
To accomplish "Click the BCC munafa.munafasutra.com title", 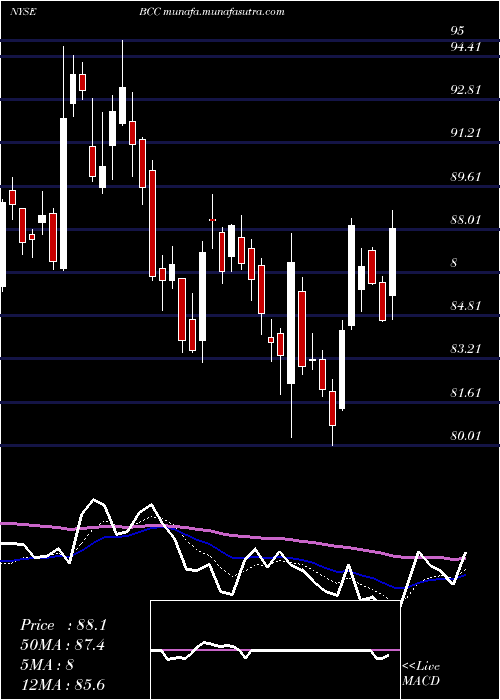I will [x=212, y=12].
